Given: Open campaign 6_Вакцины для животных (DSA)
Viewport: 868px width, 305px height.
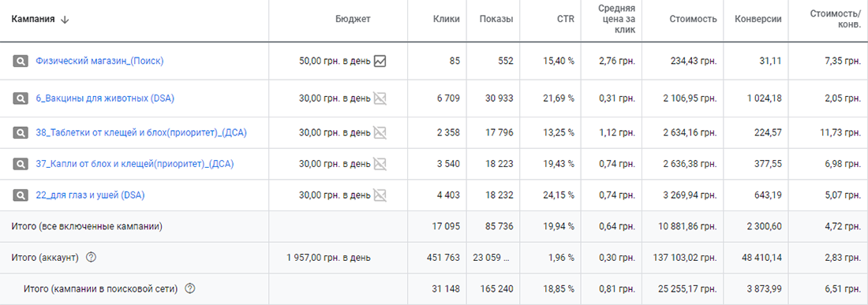Looking at the screenshot, I should [x=105, y=99].
